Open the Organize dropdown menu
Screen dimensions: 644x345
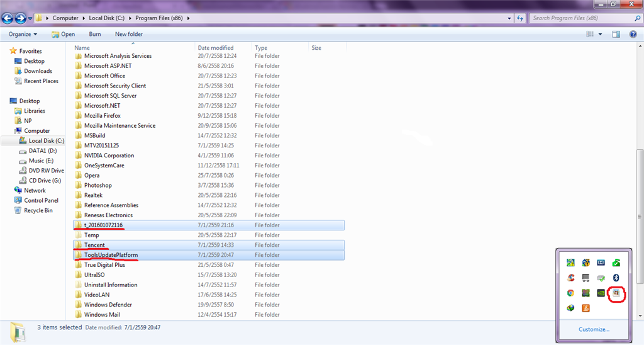click(23, 34)
